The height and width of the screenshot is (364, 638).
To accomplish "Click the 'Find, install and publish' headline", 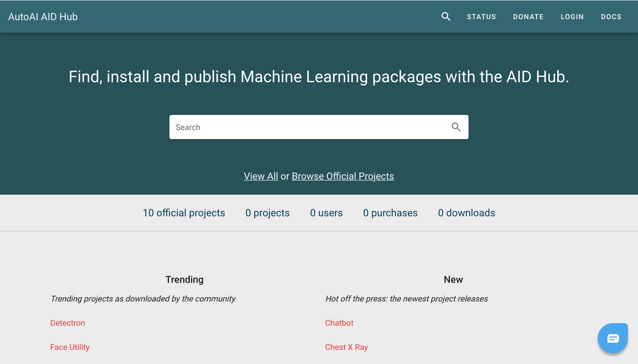I will click(319, 77).
